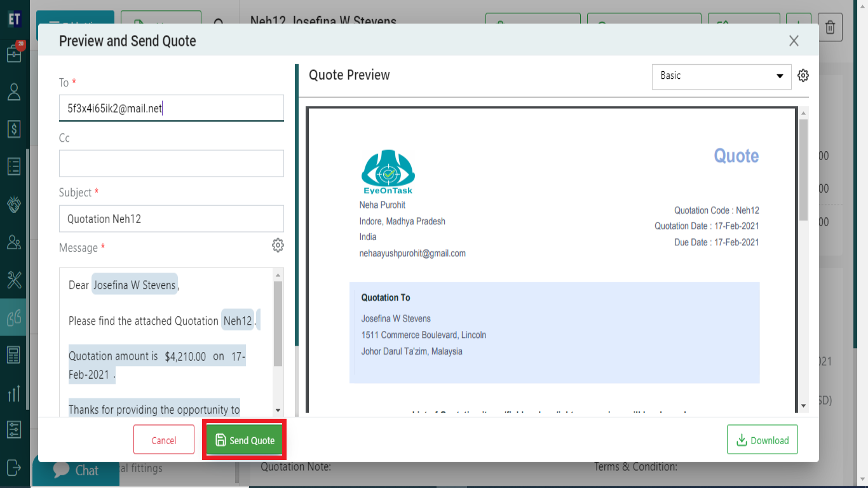Click Due Date : 17-Feb-2021 text
This screenshot has height=488, width=868.
pos(717,242)
